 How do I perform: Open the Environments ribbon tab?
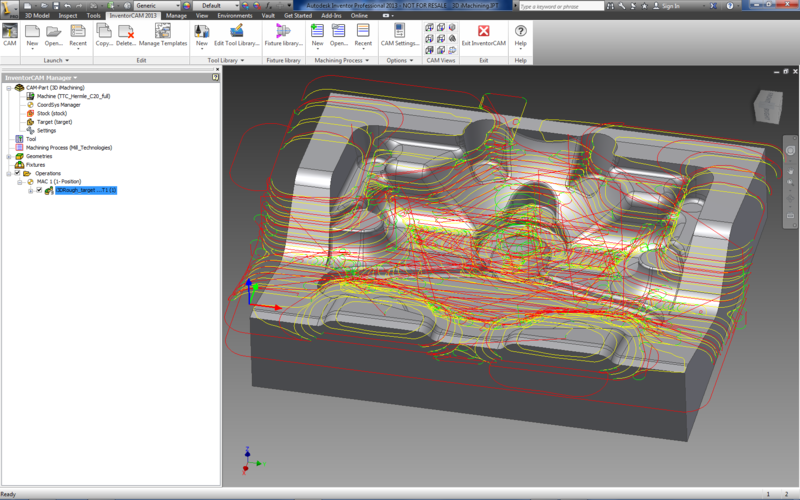tap(235, 16)
